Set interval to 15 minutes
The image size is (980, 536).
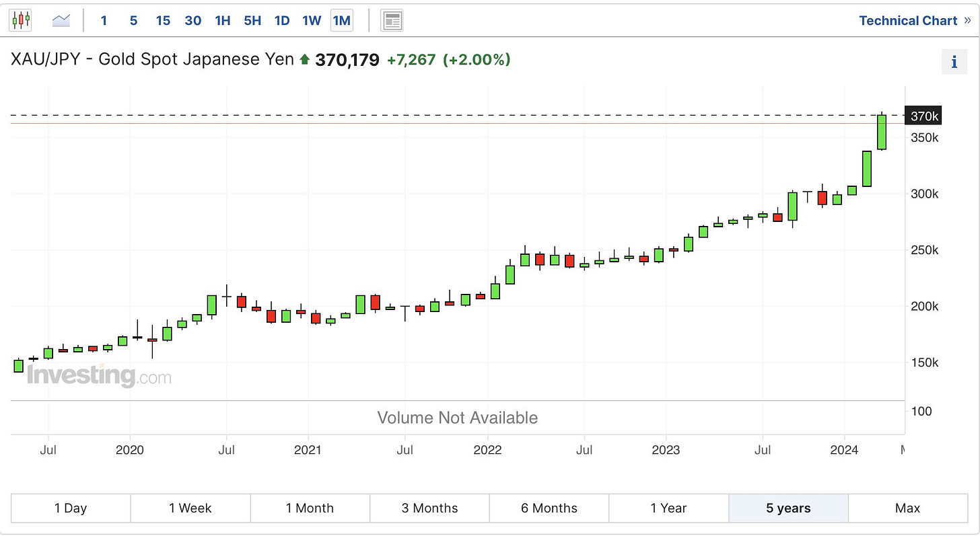coord(163,20)
